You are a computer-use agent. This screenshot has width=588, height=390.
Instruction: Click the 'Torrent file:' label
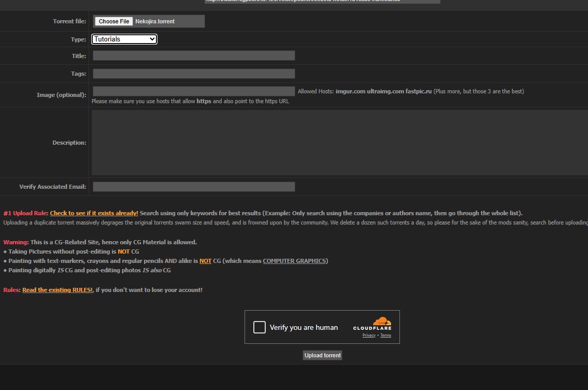tap(69, 21)
